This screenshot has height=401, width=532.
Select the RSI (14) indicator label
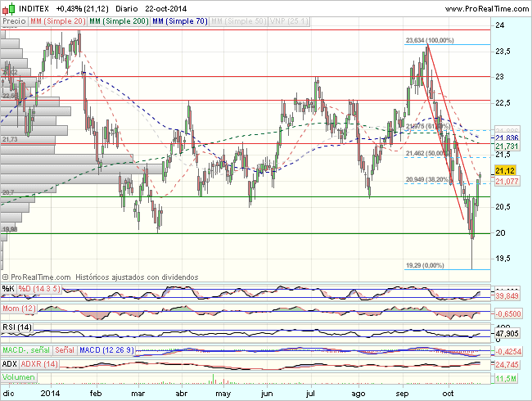[17, 327]
